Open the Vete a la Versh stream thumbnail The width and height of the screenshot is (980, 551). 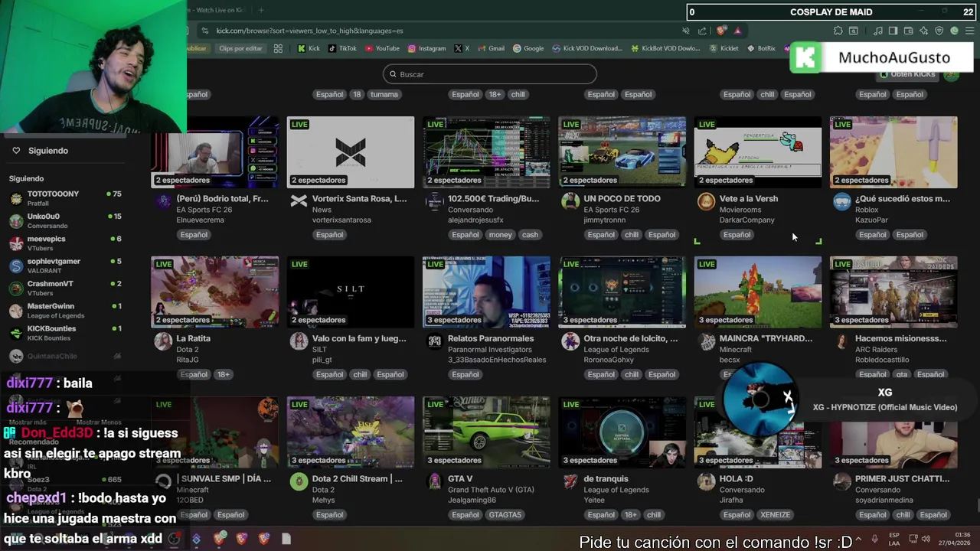click(x=757, y=152)
